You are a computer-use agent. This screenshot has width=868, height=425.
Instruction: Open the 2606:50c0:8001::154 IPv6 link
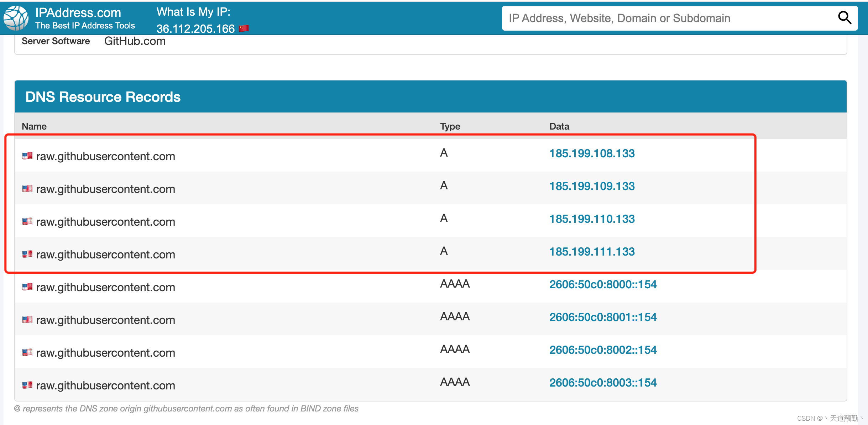tap(603, 317)
